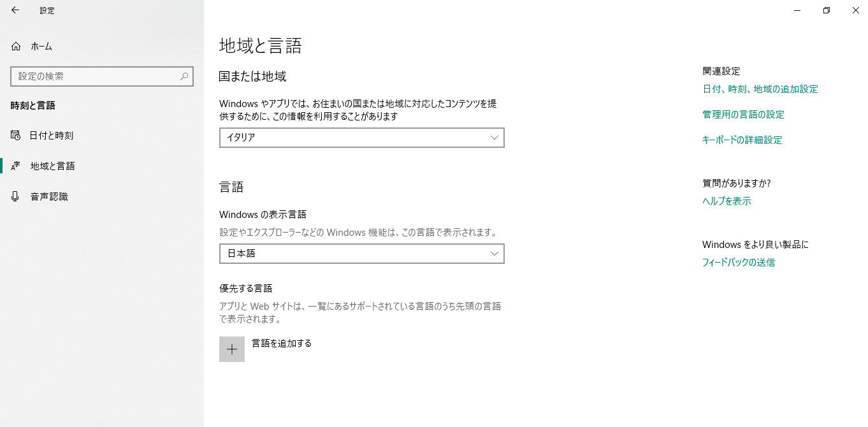Open 管理用の言語の設定 link

pos(743,115)
